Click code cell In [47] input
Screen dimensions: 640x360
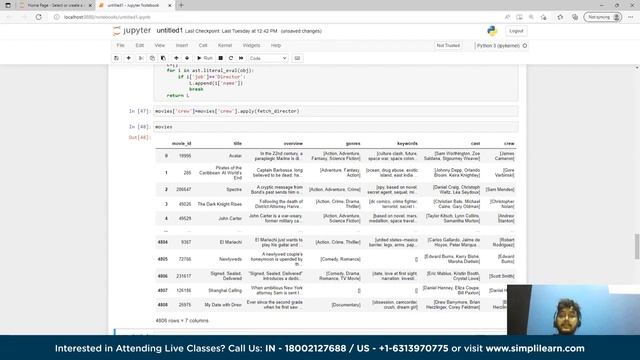click(x=336, y=111)
